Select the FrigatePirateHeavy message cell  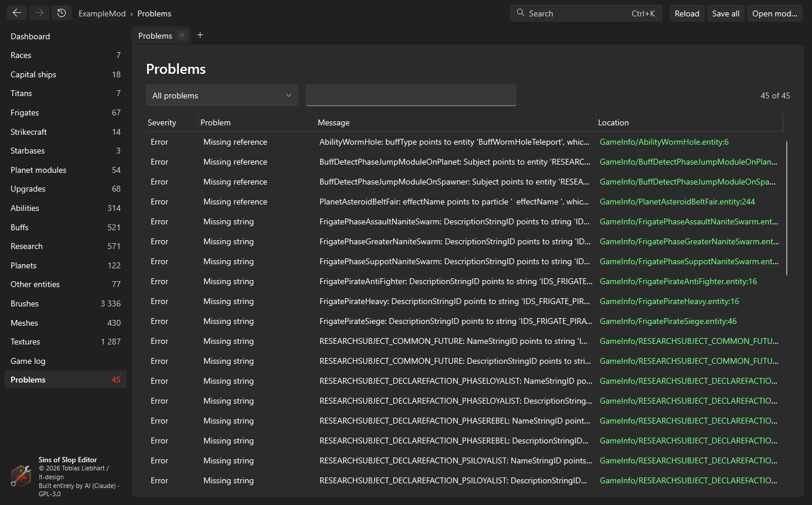[455, 301]
